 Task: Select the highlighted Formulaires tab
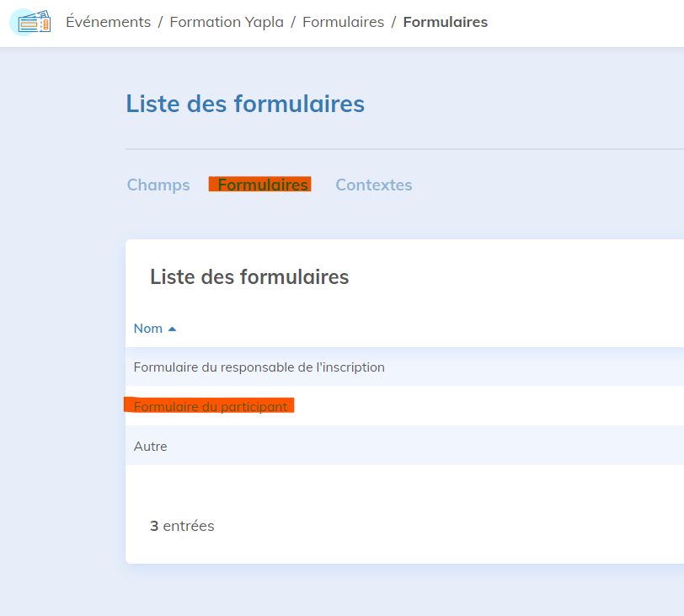pos(259,185)
